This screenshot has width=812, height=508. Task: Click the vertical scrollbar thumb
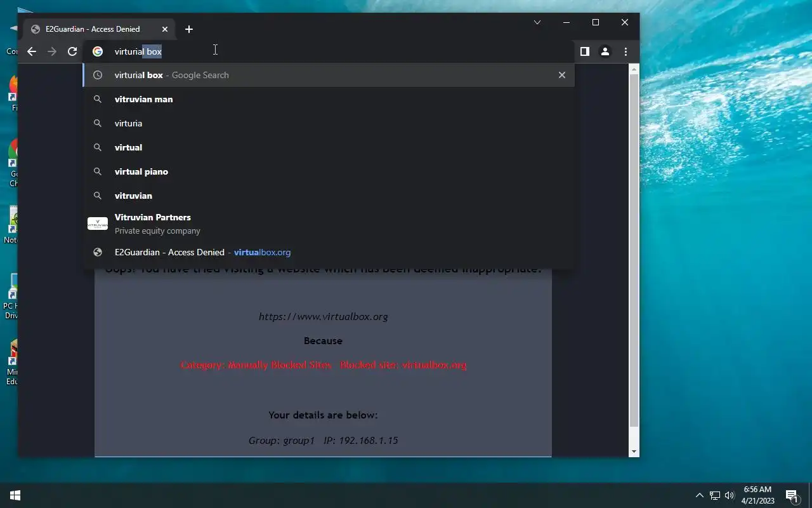tap(634, 250)
